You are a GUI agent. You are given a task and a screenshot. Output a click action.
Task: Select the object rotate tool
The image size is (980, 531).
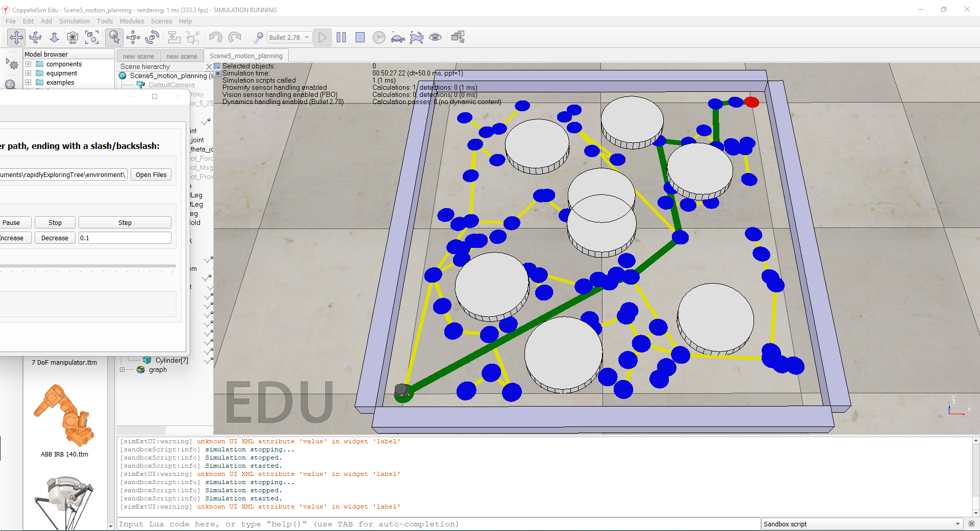152,37
